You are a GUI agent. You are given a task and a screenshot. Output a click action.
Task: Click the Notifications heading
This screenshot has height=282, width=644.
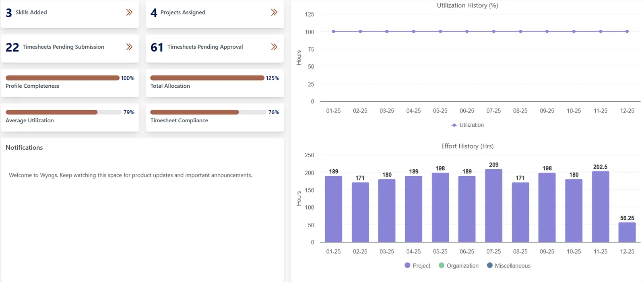coord(24,148)
